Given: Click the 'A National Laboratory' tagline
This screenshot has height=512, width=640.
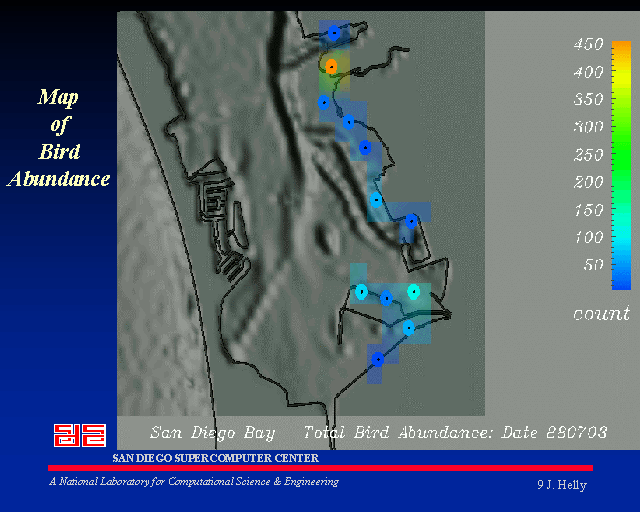Looking at the screenshot, I should (x=194, y=482).
